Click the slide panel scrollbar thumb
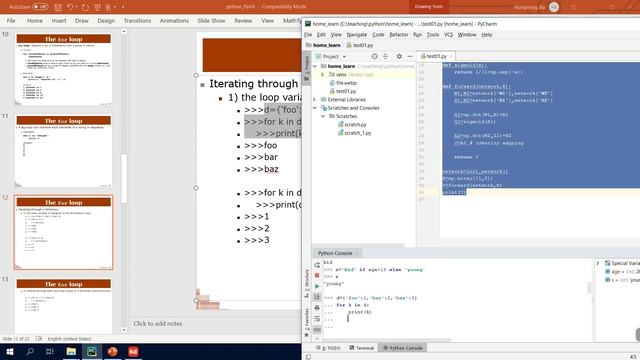This screenshot has height=360, width=640. [124, 178]
